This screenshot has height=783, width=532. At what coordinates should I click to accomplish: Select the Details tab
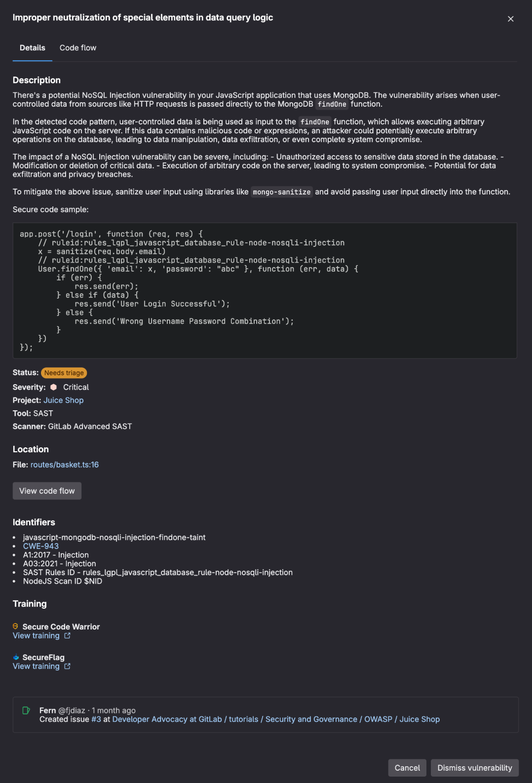coord(33,48)
